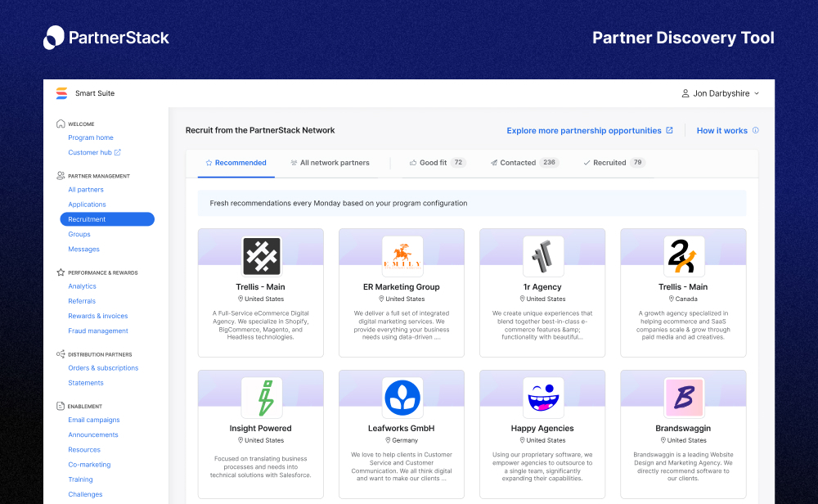The height and width of the screenshot is (504, 818).
Task: Click the ER Marketing Group horse logo
Action: click(x=401, y=256)
